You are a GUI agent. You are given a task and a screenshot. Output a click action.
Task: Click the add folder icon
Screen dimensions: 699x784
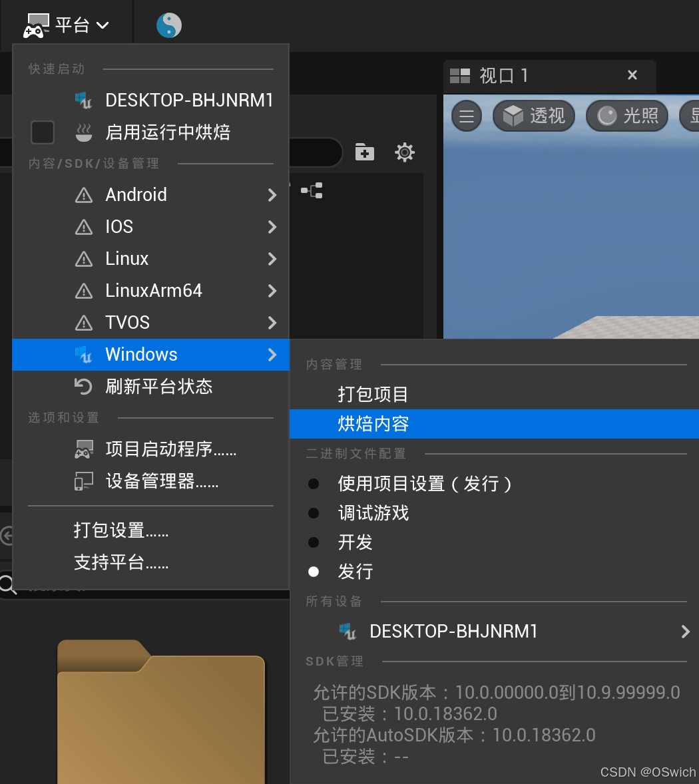tap(365, 152)
